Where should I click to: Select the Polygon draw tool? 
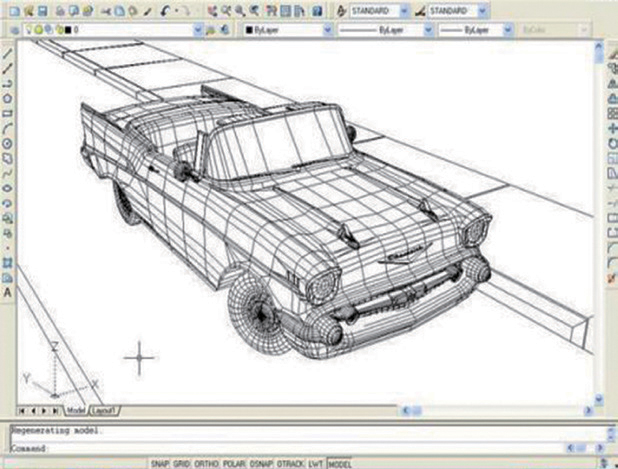[x=8, y=99]
